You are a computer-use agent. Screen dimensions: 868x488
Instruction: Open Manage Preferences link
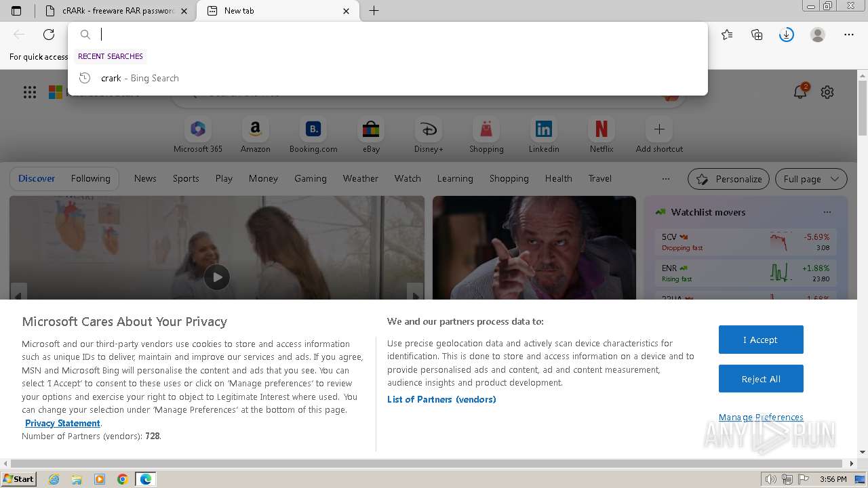coord(761,418)
